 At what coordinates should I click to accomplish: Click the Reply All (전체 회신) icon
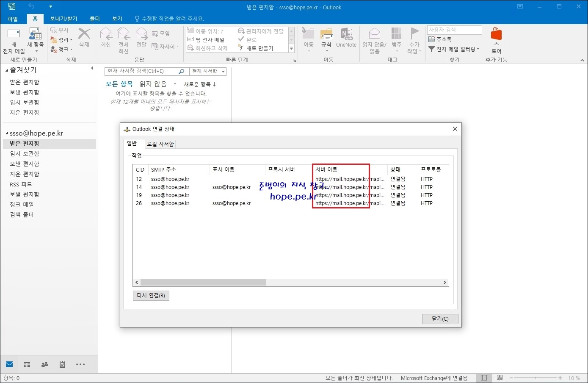pyautogui.click(x=123, y=34)
